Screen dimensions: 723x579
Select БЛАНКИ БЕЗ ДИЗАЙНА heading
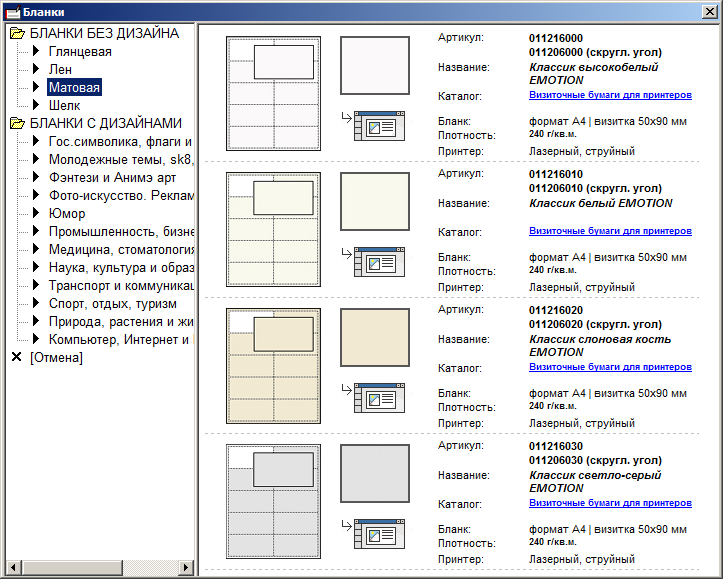click(x=105, y=33)
